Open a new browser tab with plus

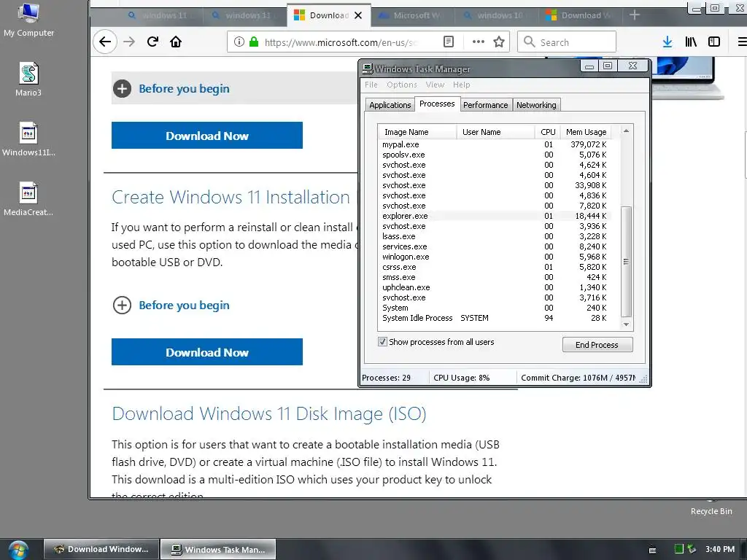click(635, 15)
